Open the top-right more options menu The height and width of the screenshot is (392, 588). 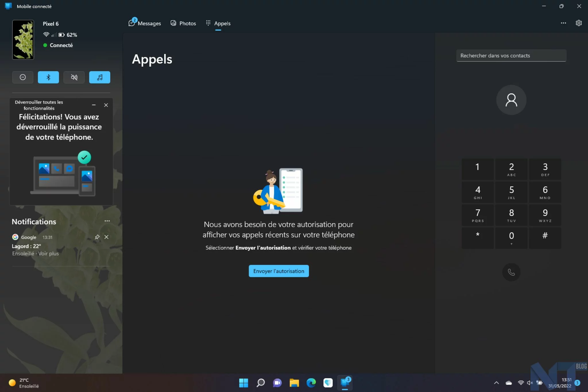(563, 23)
